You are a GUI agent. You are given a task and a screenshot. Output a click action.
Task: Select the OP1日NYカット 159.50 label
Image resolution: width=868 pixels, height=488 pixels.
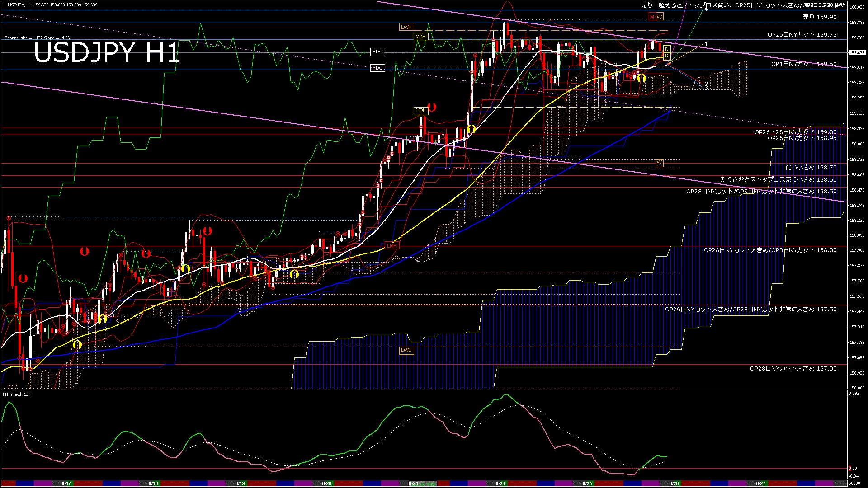click(x=804, y=64)
